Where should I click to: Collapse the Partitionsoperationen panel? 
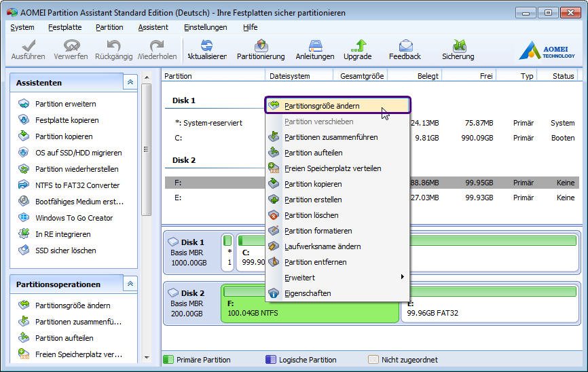click(130, 284)
